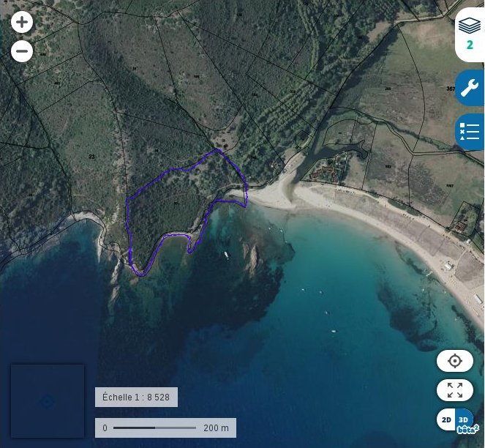Click the Échelle 1 : 8 528 scale box
The image size is (485, 448).
tap(136, 397)
